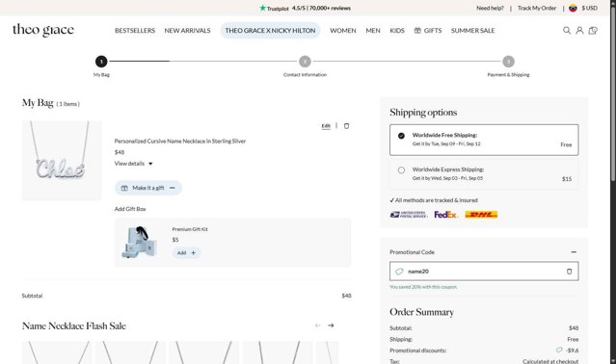Image resolution: width=616 pixels, height=364 pixels.
Task: Open the WOMEN menu
Action: click(343, 30)
